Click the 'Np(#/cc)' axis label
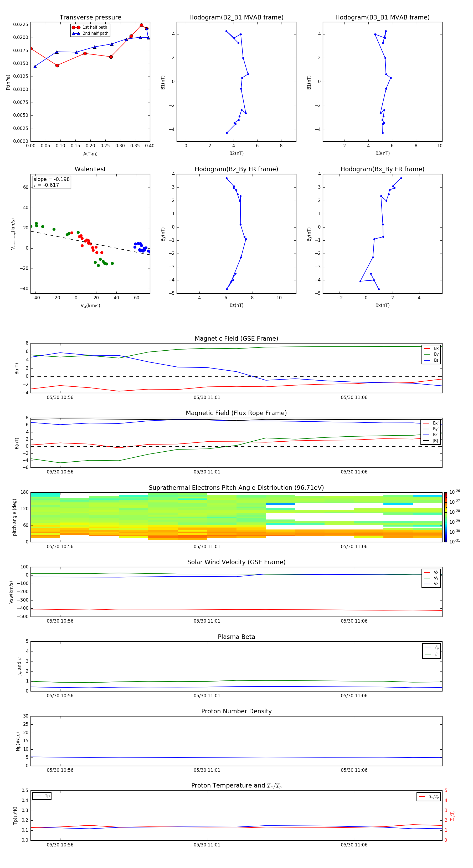The width and height of the screenshot is (473, 868). [18, 741]
